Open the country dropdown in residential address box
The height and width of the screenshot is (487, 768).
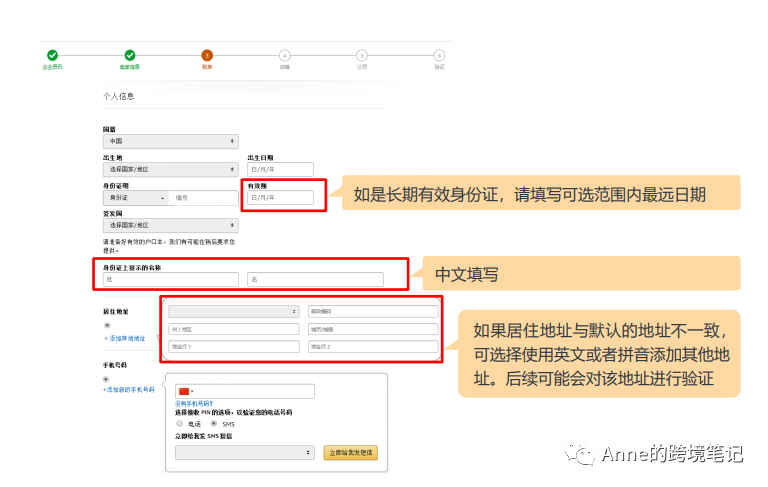click(234, 311)
